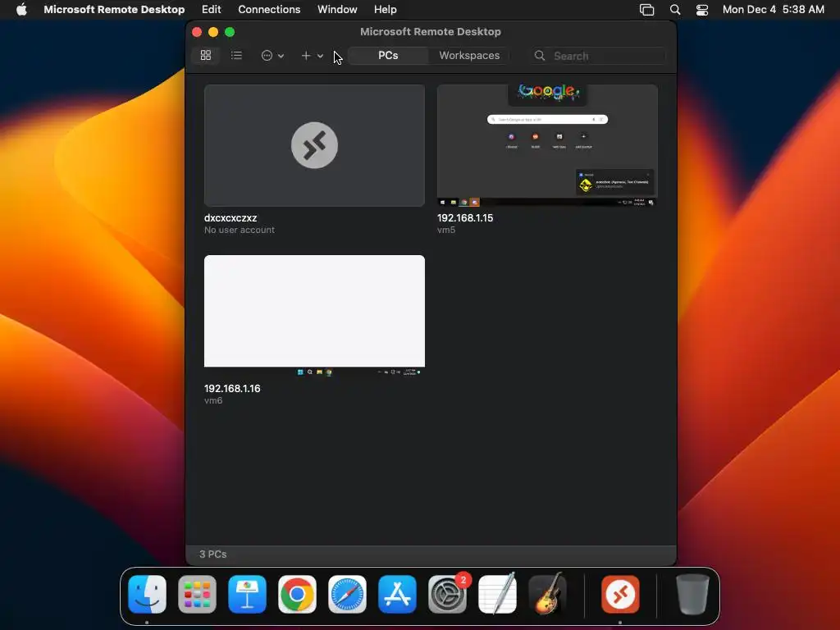Open the Trash in the dock
The image size is (840, 630).
pos(692,594)
